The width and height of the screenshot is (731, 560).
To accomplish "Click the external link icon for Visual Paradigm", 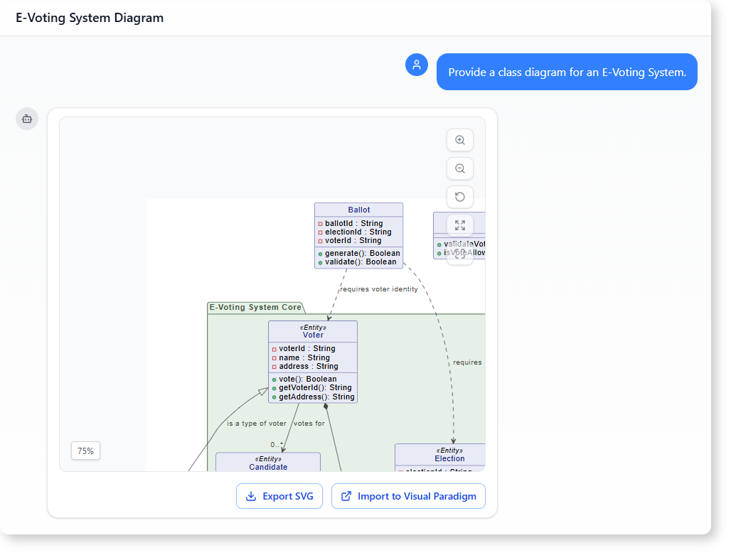I will pyautogui.click(x=346, y=496).
